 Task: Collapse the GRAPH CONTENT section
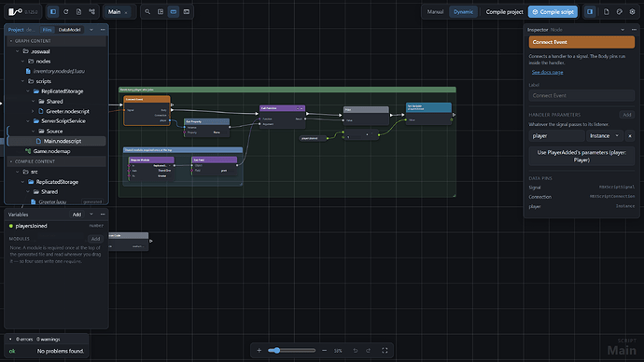11,41
